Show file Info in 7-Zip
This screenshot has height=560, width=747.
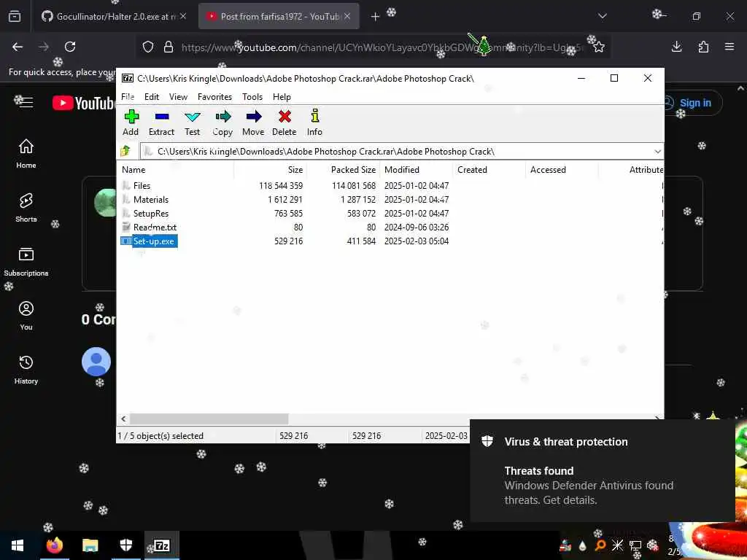point(314,122)
